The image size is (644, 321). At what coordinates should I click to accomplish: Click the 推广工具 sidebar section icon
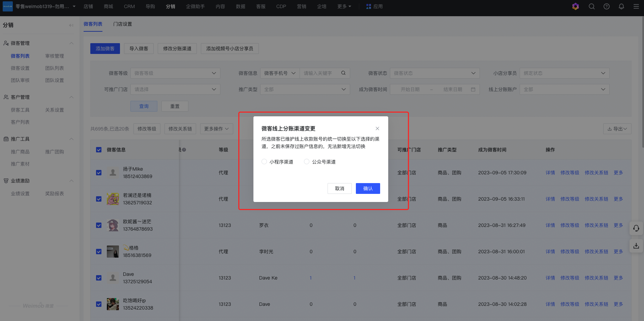[x=6, y=139]
